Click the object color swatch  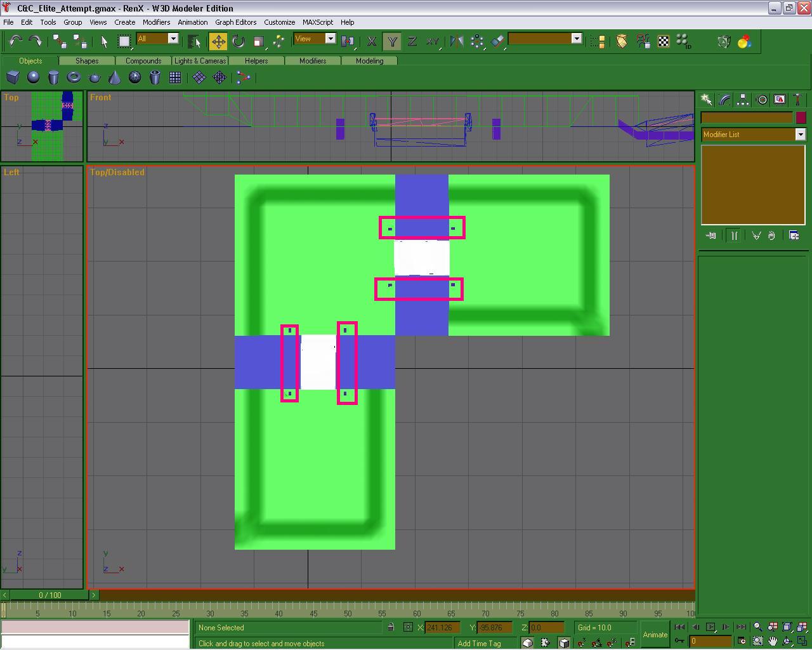(x=801, y=117)
